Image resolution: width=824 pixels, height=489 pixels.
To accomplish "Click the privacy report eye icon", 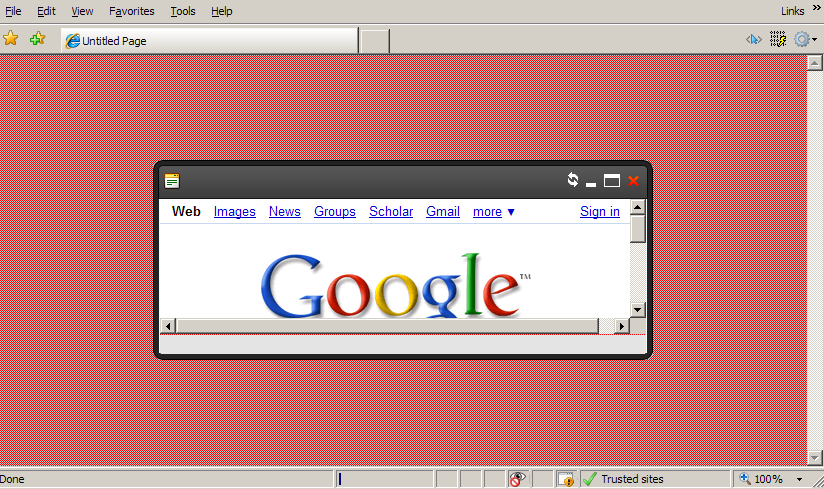I will [x=518, y=479].
